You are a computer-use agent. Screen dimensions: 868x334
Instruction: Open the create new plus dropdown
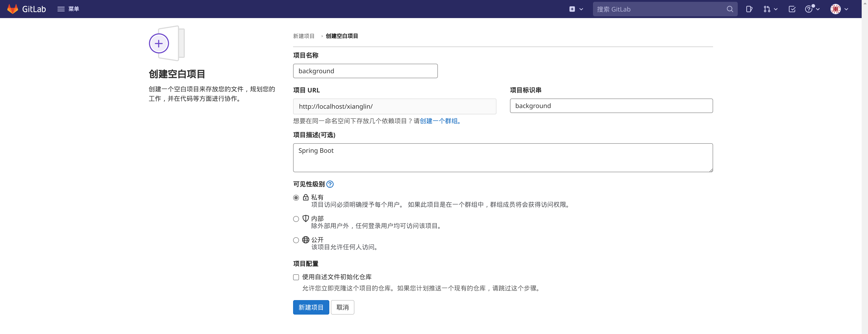pyautogui.click(x=576, y=9)
